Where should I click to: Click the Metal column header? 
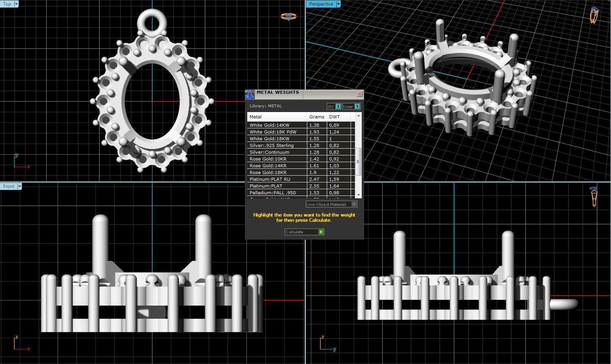pyautogui.click(x=277, y=117)
